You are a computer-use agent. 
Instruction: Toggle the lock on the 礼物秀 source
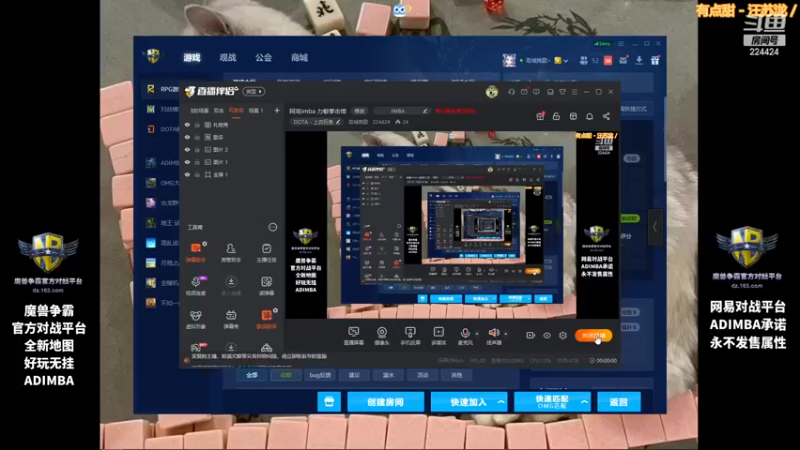pos(197,125)
